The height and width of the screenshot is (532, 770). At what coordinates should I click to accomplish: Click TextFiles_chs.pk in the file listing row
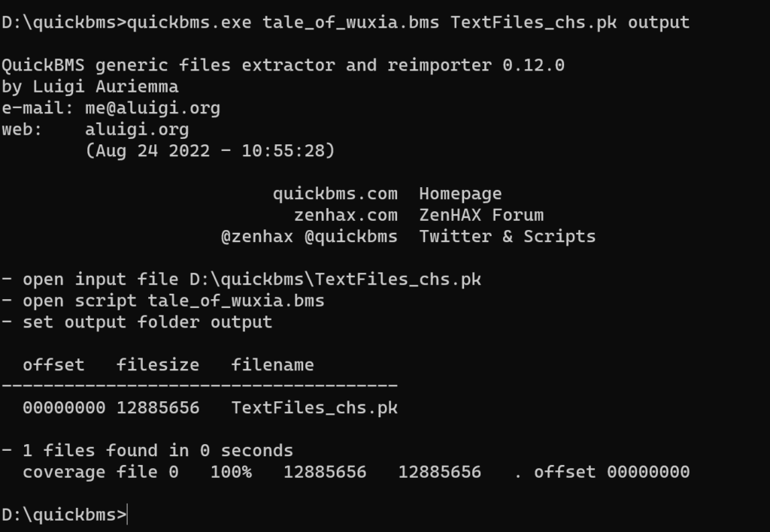click(x=314, y=408)
